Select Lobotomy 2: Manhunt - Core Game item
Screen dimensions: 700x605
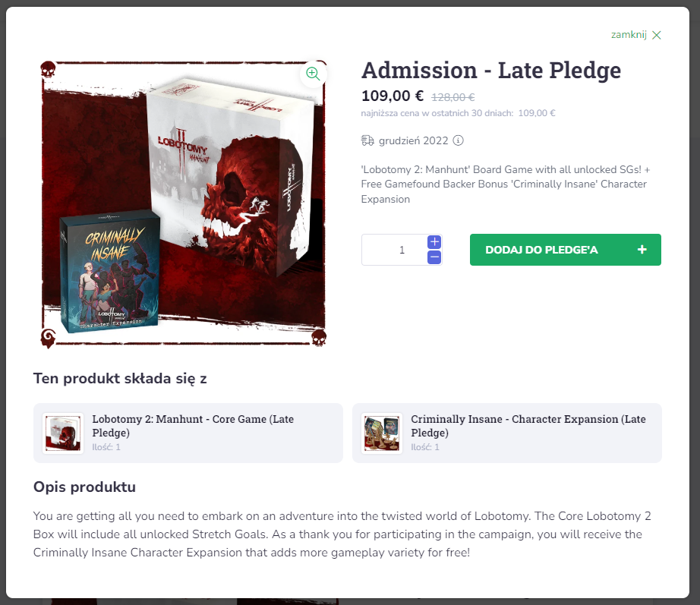point(188,433)
